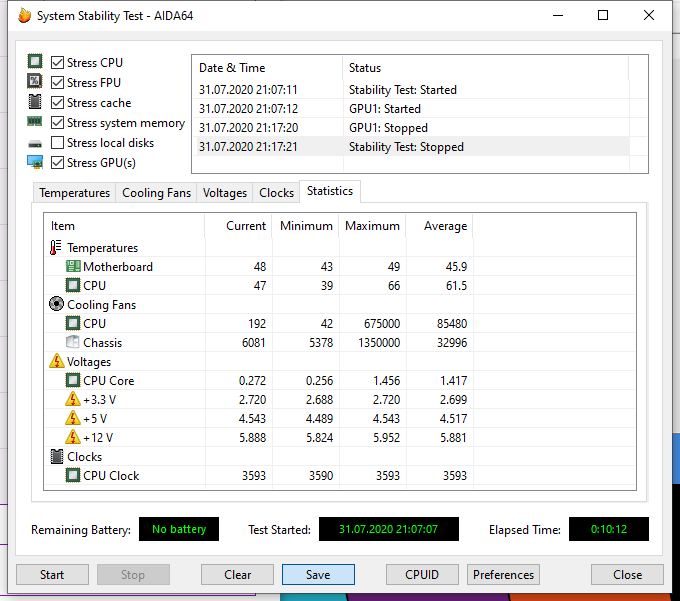Start the stability test
Image resolution: width=680 pixels, height=601 pixels.
pos(52,575)
